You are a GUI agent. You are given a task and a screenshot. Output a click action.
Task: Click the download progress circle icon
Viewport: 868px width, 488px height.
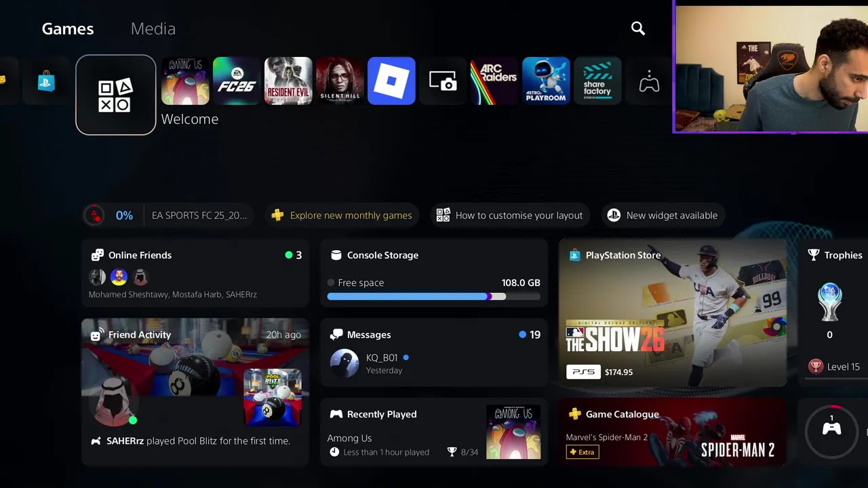pyautogui.click(x=94, y=216)
